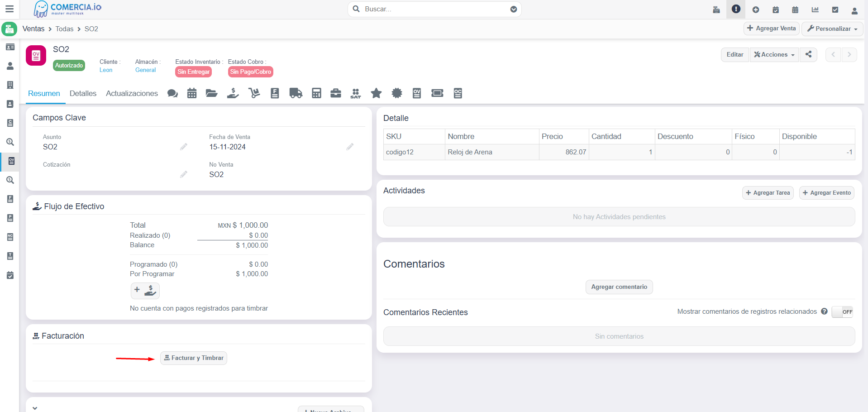
Task: Open the Acciones dropdown menu
Action: tap(774, 54)
